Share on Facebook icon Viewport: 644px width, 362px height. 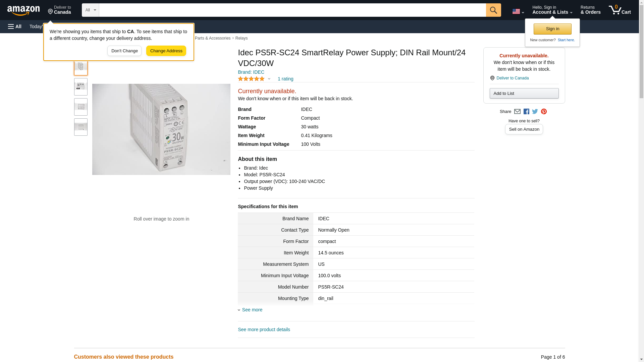click(526, 112)
